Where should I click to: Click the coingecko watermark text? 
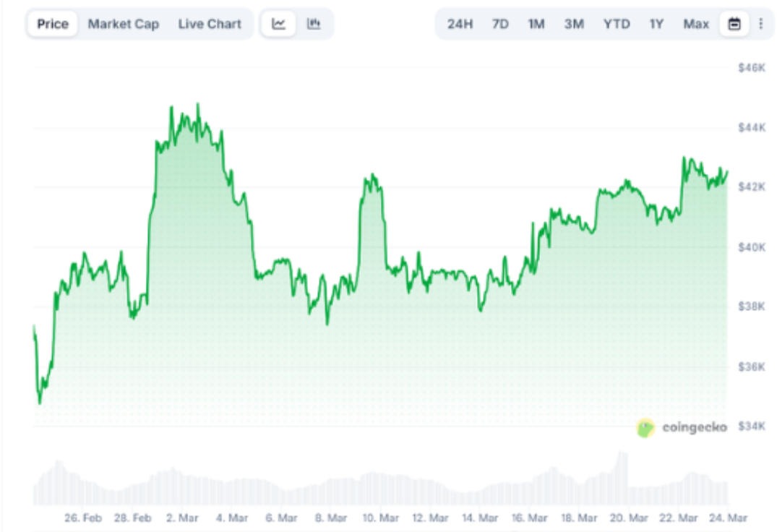click(694, 428)
